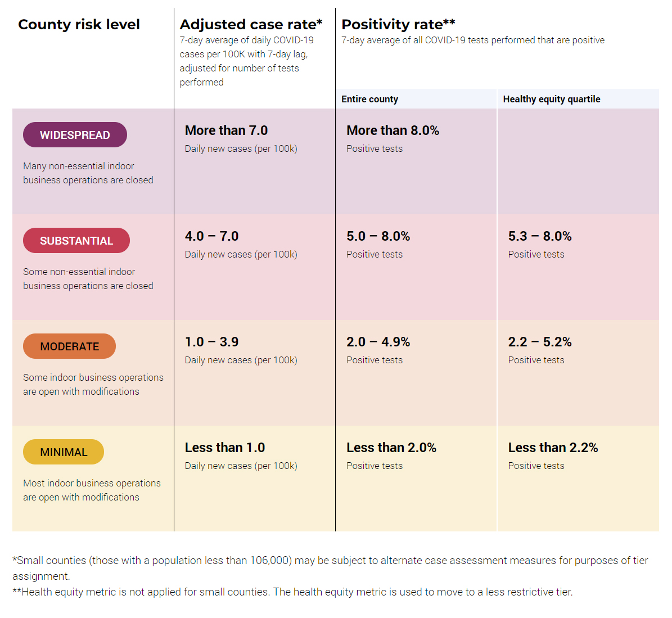Click the health equity metric footnote

point(292,592)
